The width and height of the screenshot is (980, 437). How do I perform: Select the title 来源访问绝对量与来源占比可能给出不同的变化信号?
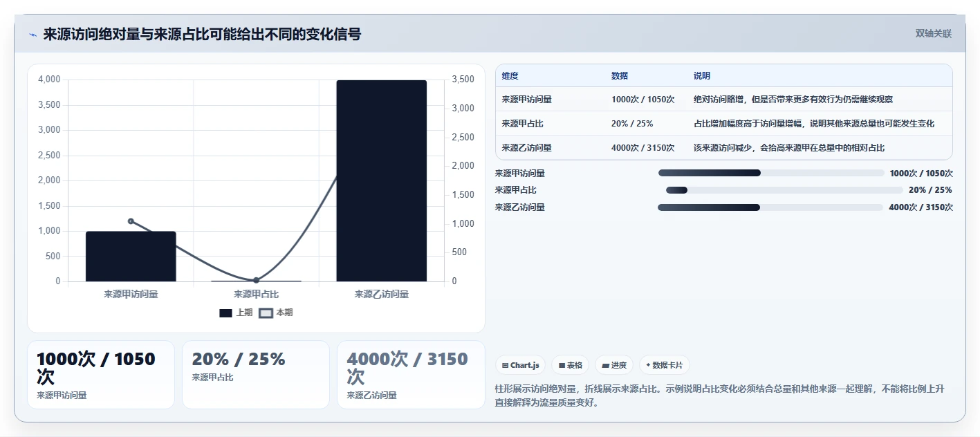tap(202, 35)
